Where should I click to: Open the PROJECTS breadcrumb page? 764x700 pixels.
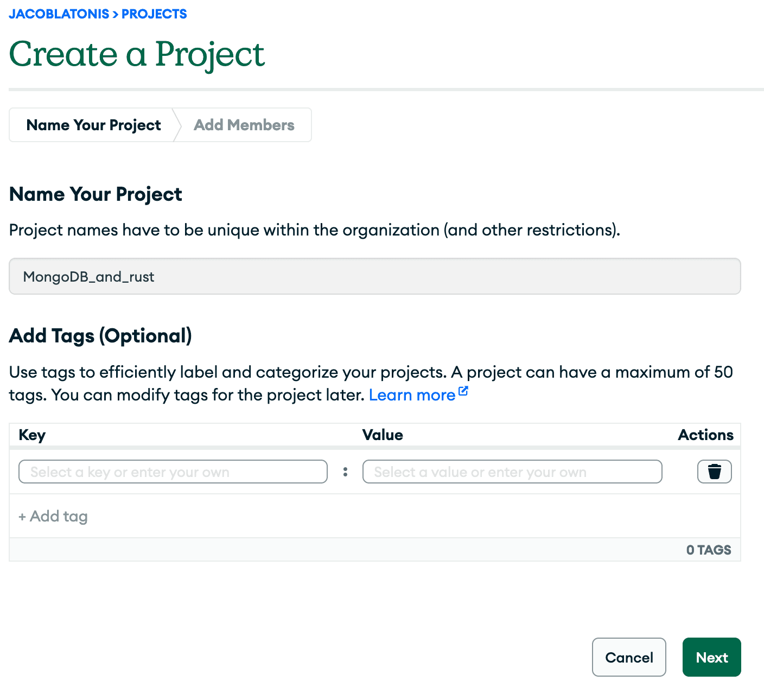(x=154, y=14)
